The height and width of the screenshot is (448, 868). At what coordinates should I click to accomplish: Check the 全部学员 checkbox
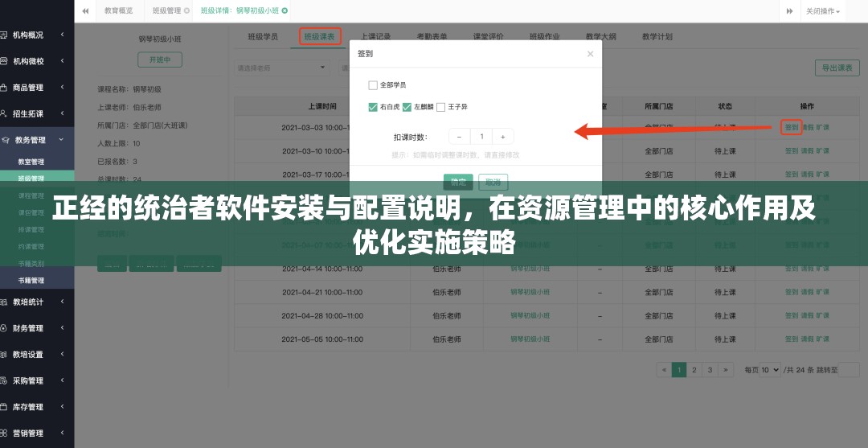(373, 85)
